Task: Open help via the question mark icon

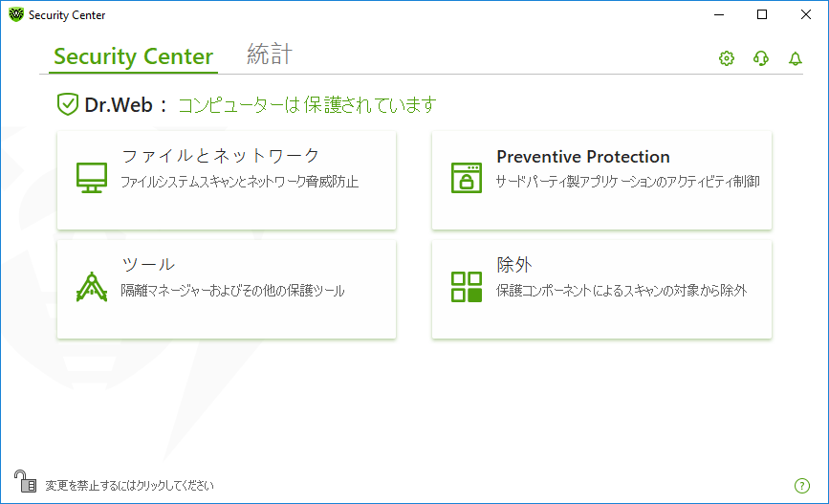Action: (802, 486)
